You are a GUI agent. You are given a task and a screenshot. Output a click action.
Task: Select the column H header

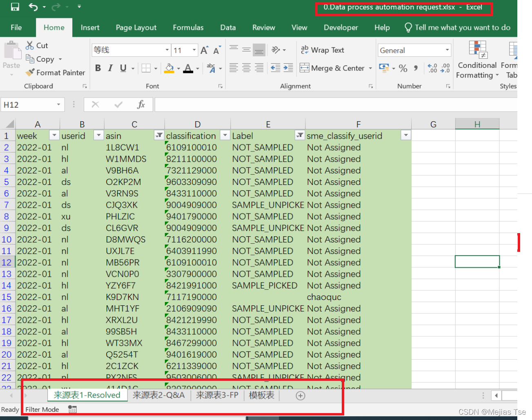point(477,124)
